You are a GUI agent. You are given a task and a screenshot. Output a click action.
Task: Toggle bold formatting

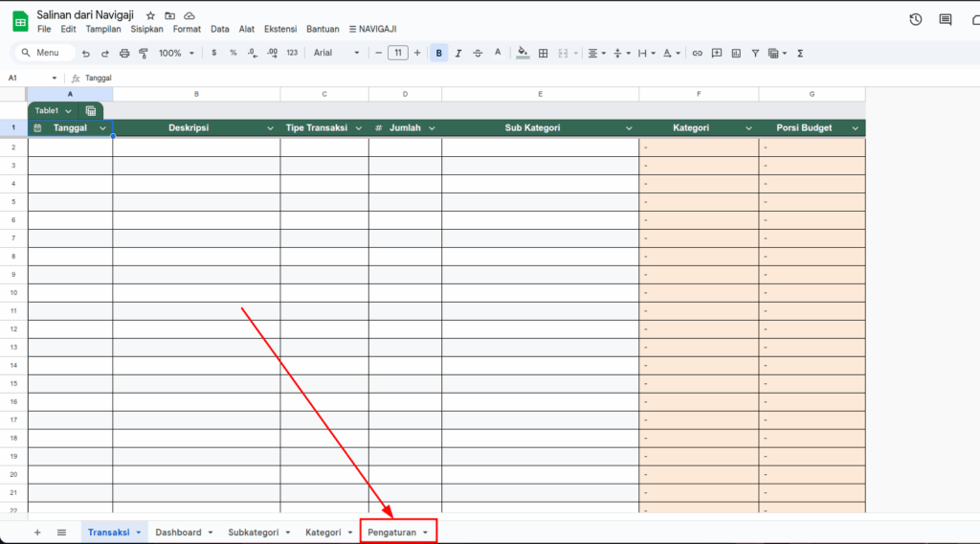(439, 54)
